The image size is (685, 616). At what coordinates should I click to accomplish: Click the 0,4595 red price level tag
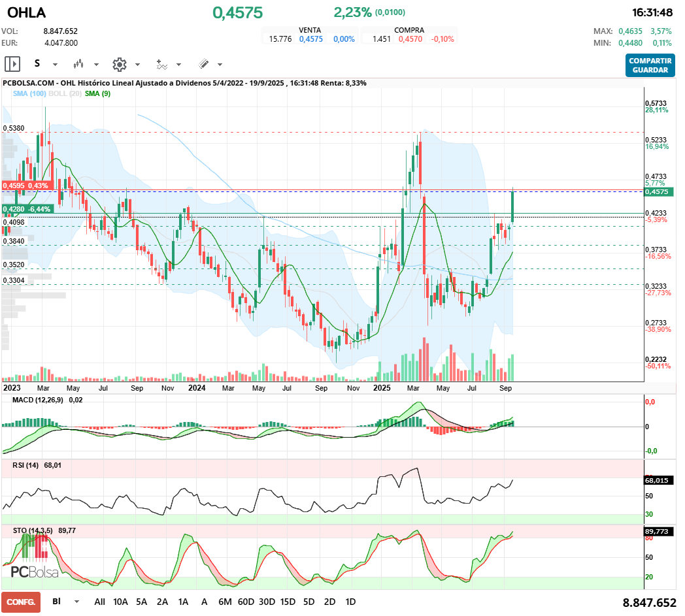(27, 186)
